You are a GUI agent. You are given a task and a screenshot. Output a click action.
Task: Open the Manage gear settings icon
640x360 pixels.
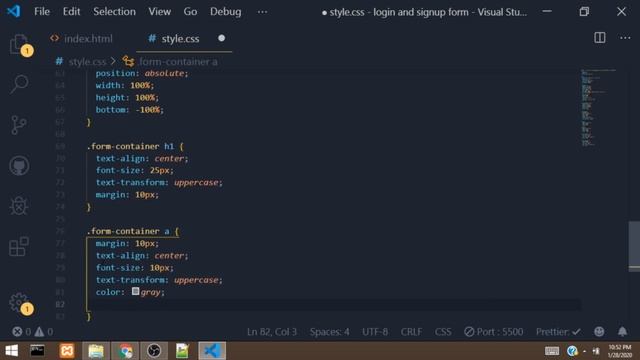[19, 303]
